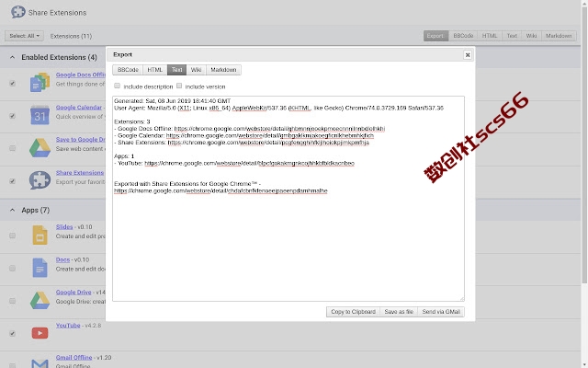
Task: Click the YouTube app icon
Action: [40, 333]
